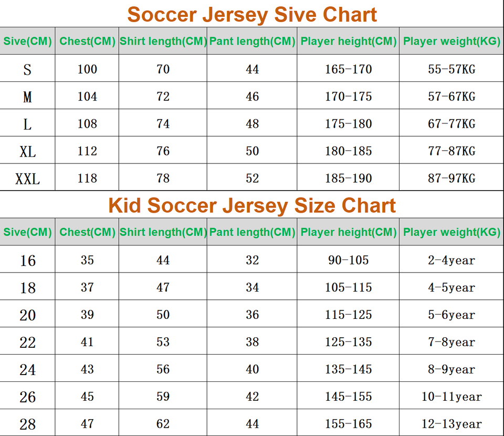Click the "Soccer Jersey Sive Chart" title

(x=252, y=14)
